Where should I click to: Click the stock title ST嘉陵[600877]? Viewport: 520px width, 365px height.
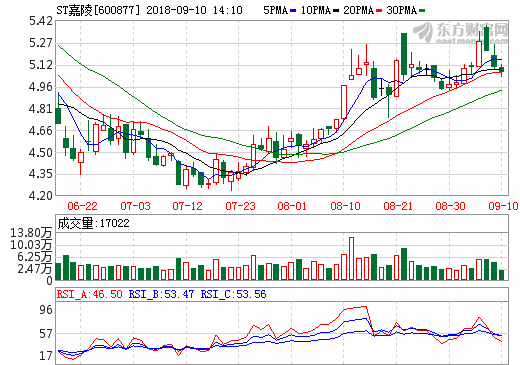[x=98, y=10]
